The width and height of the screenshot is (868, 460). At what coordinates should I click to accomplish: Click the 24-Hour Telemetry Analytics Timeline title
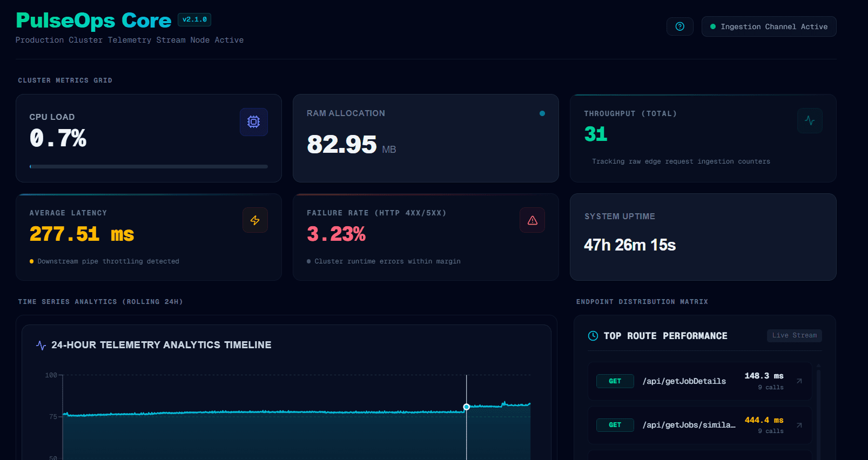click(x=162, y=345)
